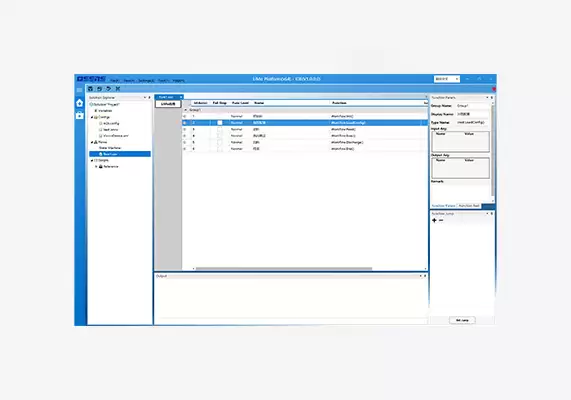
Task: Click the horizontal scrollbar below the flow table
Action: pos(284,269)
